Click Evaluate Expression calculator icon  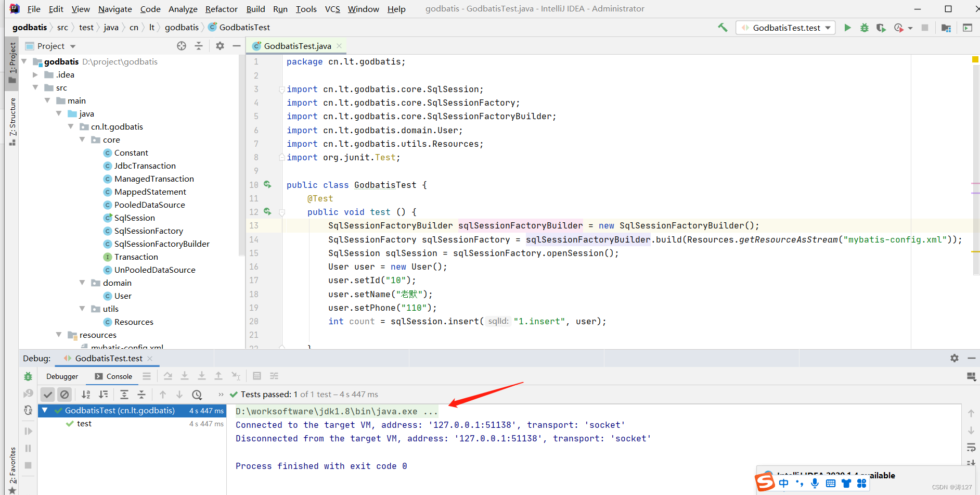[x=257, y=376]
